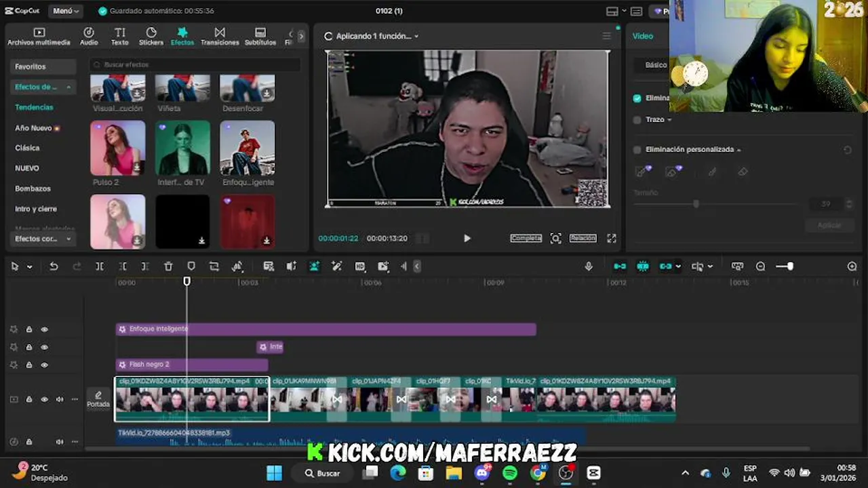Viewport: 868px width, 488px height.
Task: Click the focus capture frame icon
Action: pyautogui.click(x=556, y=238)
